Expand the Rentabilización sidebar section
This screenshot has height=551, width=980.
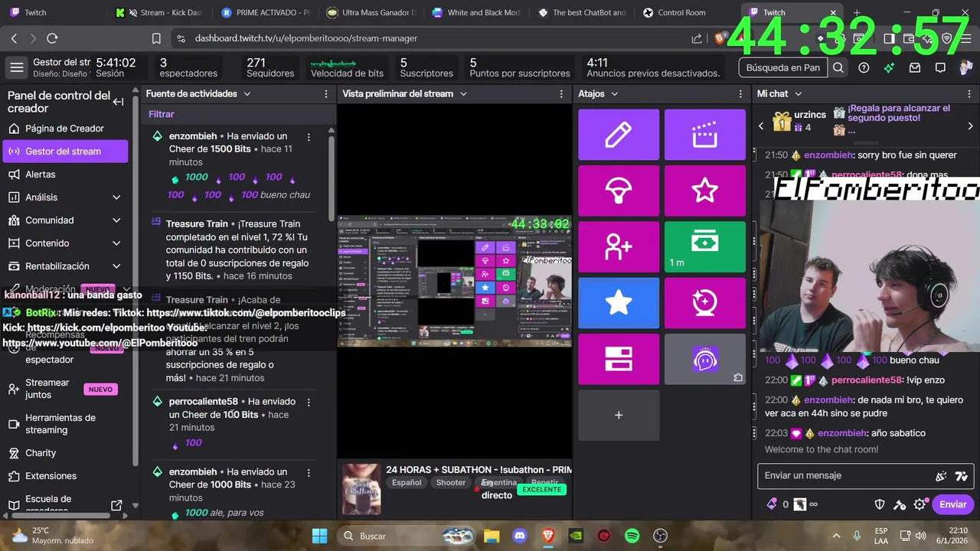[x=116, y=266]
